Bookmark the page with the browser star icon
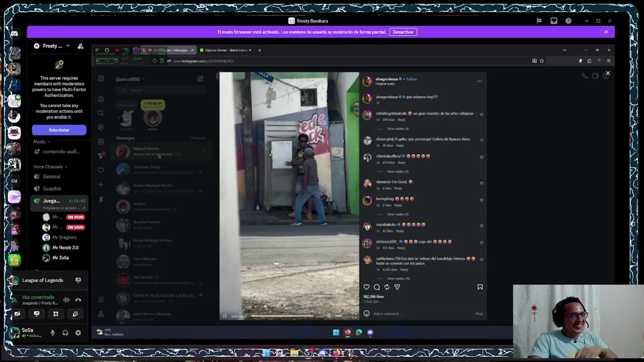Image resolution: width=644 pixels, height=362 pixels. click(x=541, y=61)
